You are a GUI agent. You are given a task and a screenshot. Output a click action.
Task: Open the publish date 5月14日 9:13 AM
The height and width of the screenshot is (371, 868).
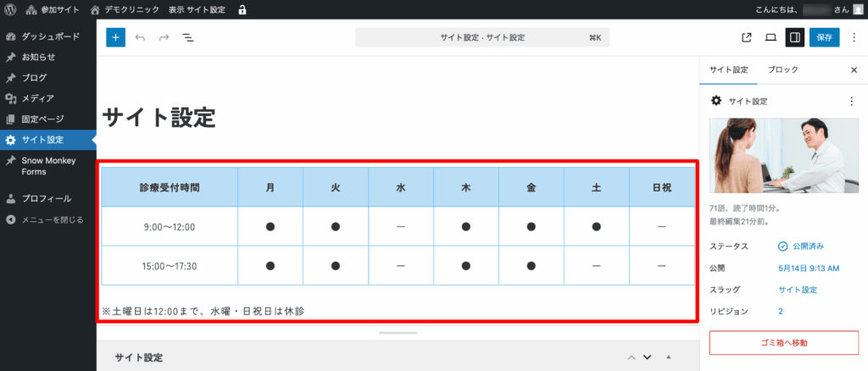click(808, 269)
